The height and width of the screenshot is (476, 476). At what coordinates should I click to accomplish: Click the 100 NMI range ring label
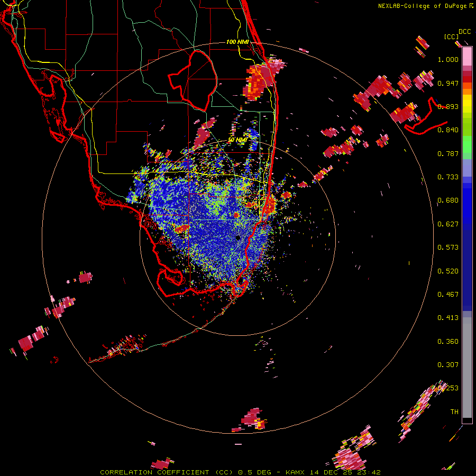(237, 42)
